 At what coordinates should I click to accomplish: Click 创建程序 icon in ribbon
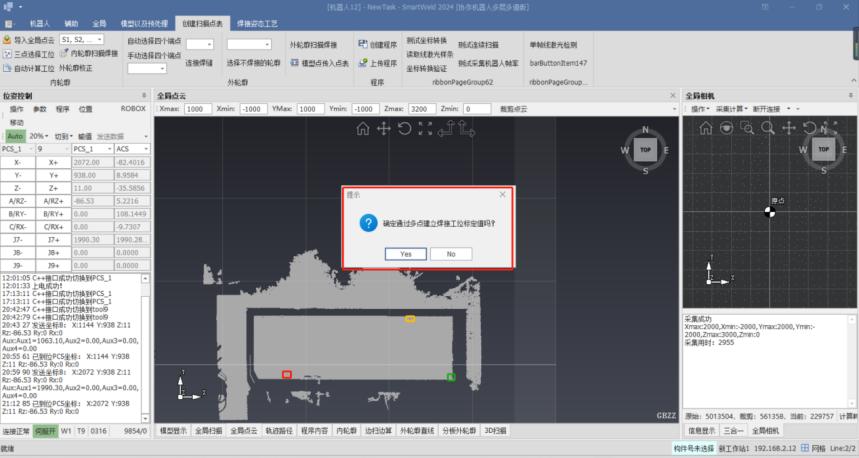pyautogui.click(x=362, y=45)
